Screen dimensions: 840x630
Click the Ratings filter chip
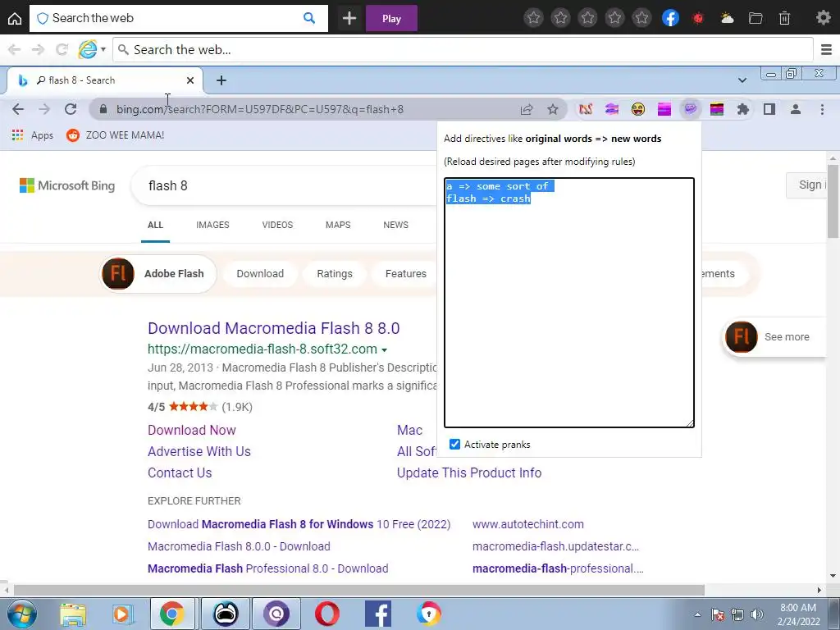(335, 274)
